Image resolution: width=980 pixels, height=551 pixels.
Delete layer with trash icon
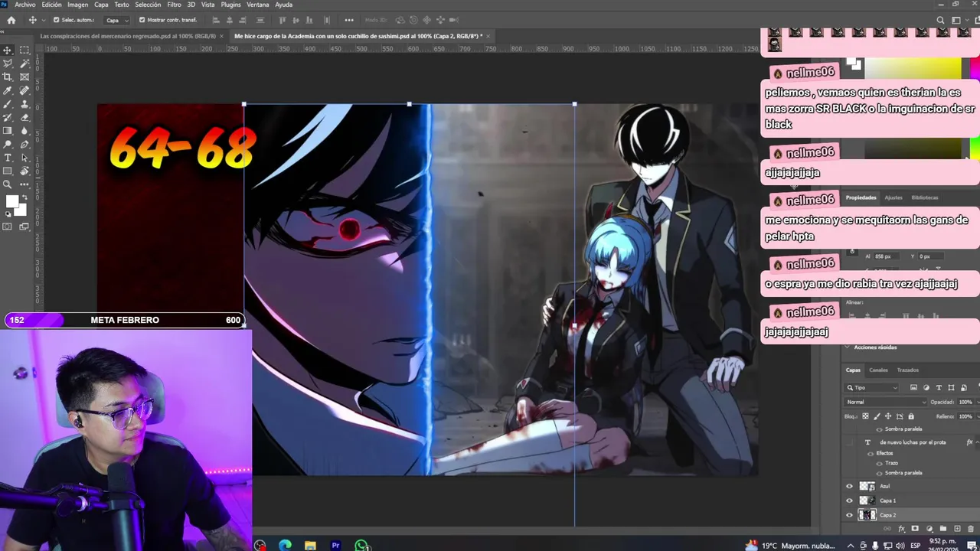[971, 529]
